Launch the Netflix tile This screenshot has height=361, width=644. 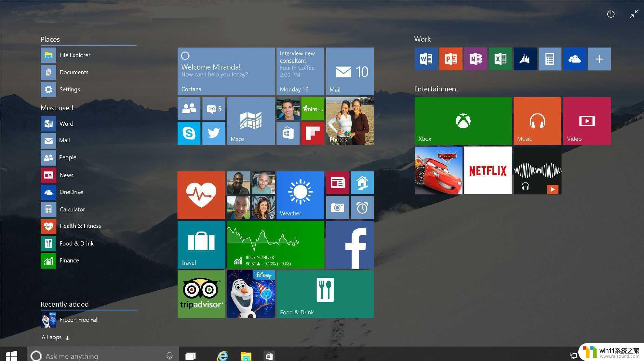pos(488,170)
